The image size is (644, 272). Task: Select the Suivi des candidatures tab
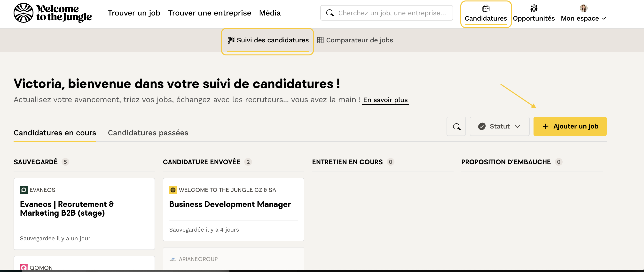coord(268,40)
